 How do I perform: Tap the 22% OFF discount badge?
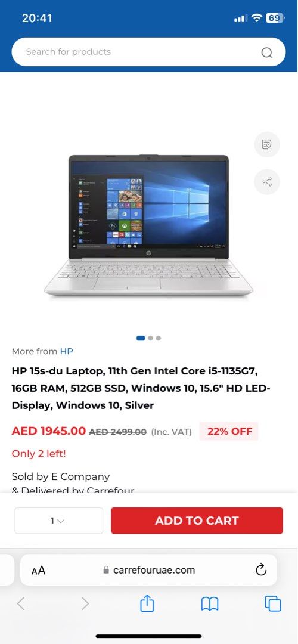[229, 431]
